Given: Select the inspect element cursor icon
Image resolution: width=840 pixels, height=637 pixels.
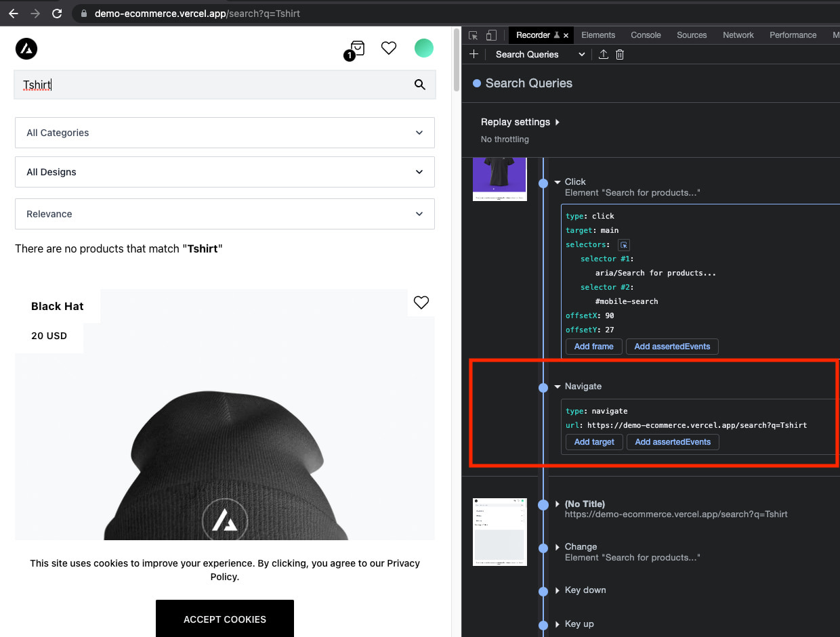Looking at the screenshot, I should pyautogui.click(x=472, y=35).
